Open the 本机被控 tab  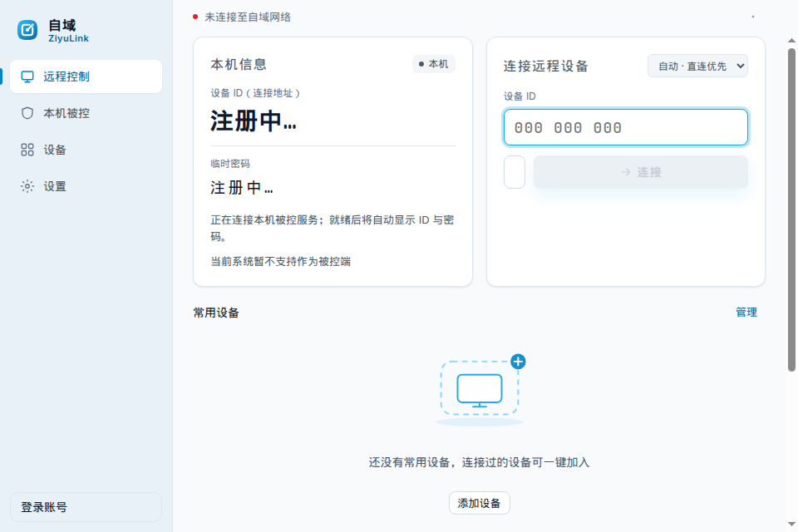click(86, 113)
